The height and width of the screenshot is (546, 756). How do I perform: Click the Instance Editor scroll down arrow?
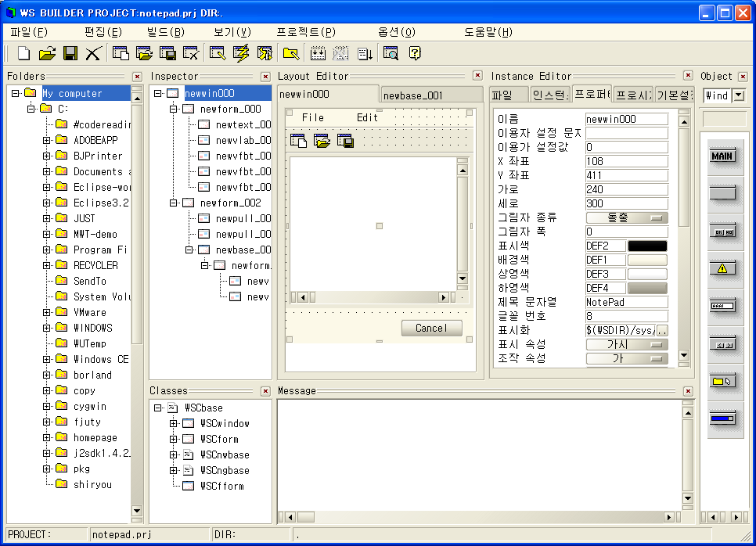pyautogui.click(x=684, y=356)
